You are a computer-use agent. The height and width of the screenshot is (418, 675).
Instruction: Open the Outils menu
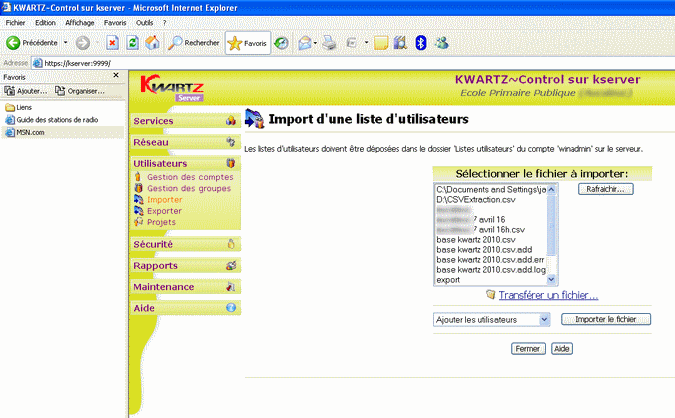pyautogui.click(x=145, y=23)
